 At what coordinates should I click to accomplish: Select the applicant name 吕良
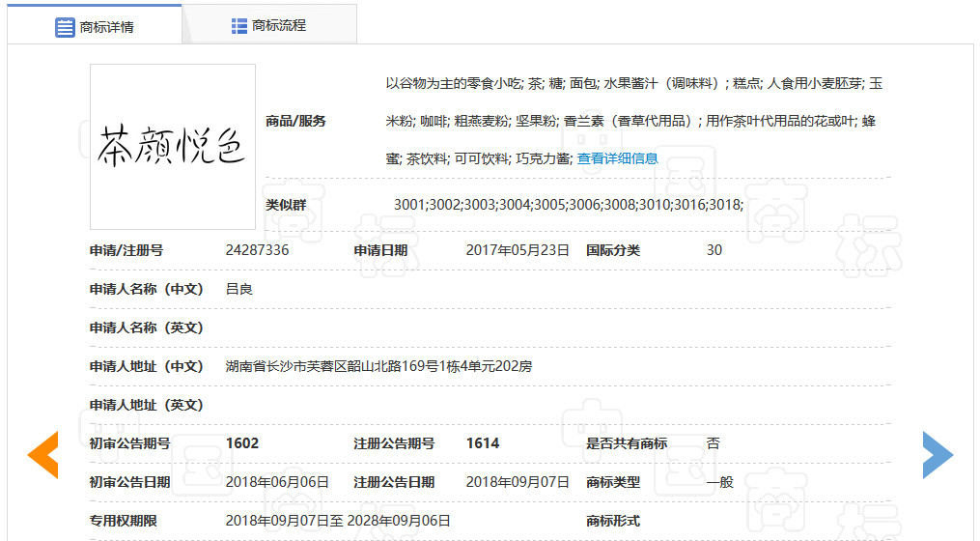point(238,289)
